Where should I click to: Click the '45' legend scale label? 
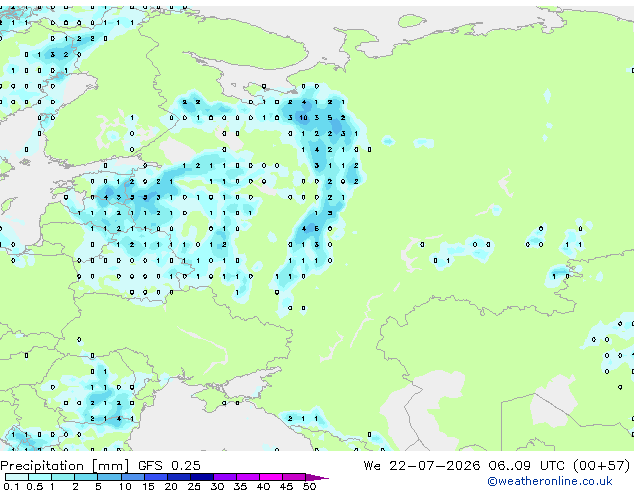[x=286, y=486]
